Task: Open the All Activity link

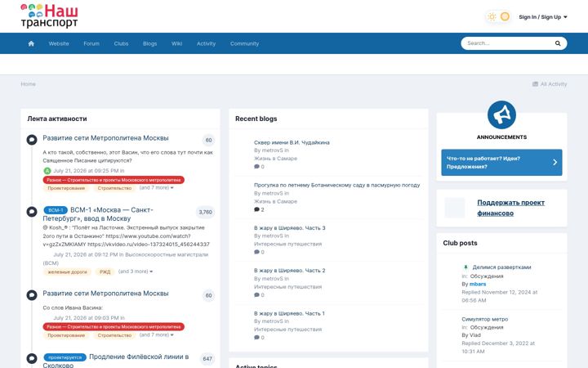Action: click(550, 84)
